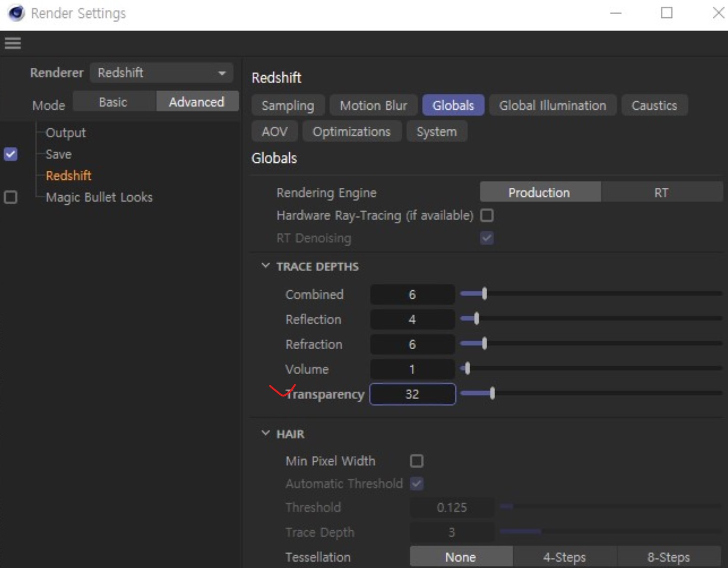Open the hamburger menu icon
The height and width of the screenshot is (568, 728).
click(13, 43)
